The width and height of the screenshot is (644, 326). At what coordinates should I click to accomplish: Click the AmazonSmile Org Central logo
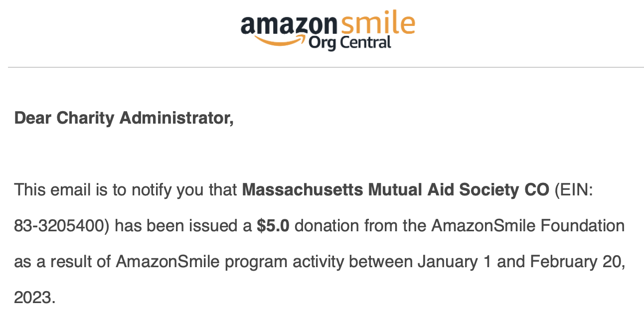click(327, 31)
